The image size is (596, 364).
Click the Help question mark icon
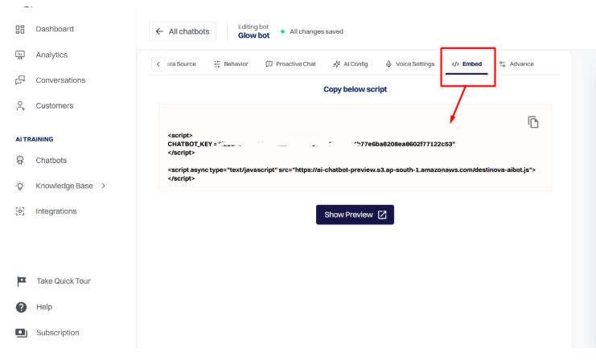coord(21,307)
